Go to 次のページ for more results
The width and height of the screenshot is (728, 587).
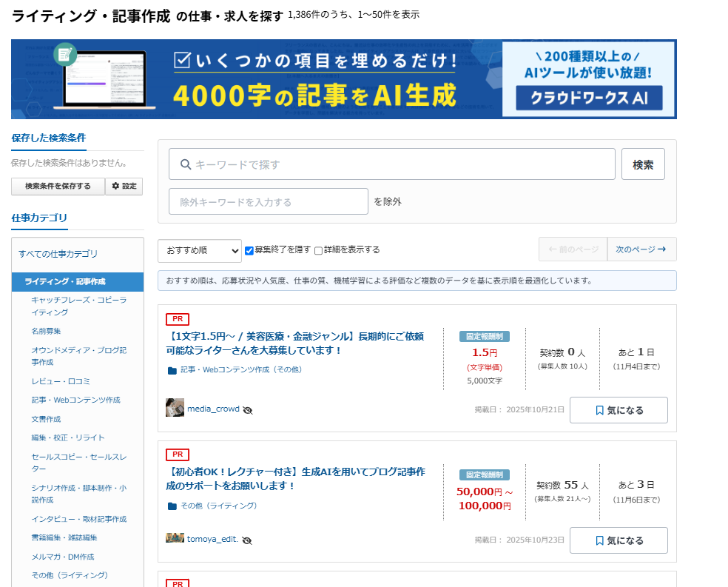(641, 249)
